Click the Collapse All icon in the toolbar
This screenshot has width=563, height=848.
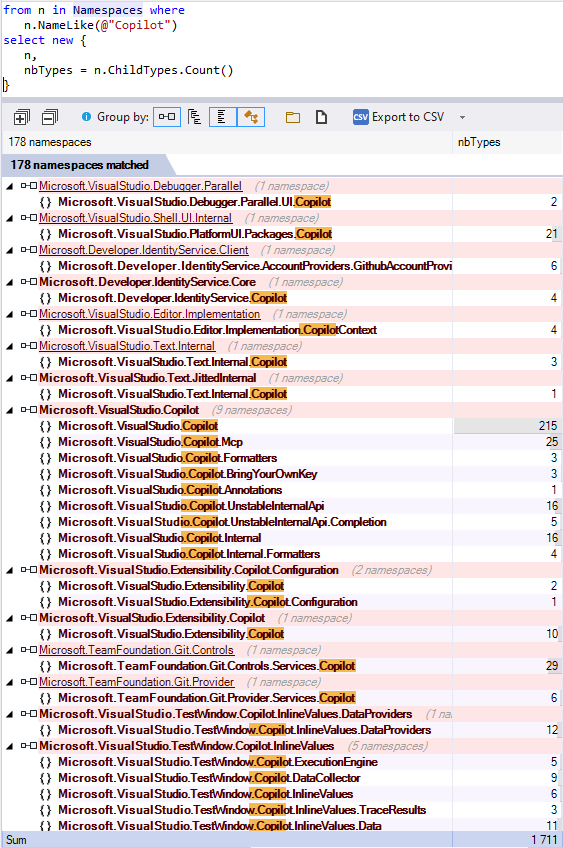(x=50, y=117)
